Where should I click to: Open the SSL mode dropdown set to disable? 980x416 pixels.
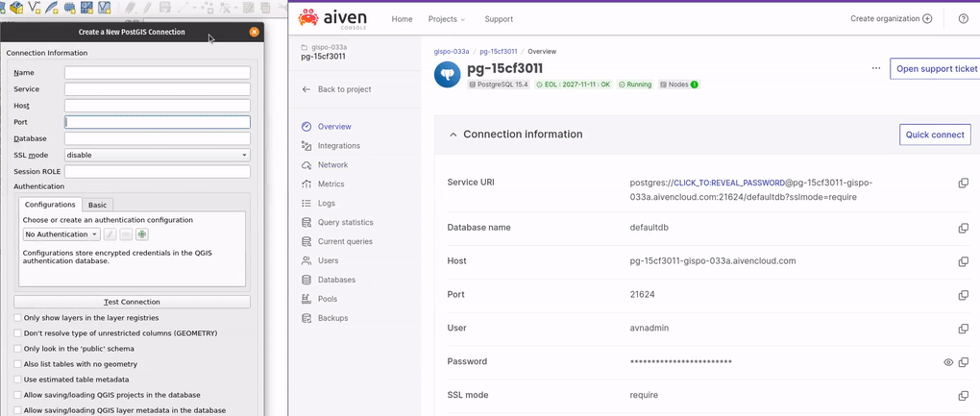pos(158,155)
